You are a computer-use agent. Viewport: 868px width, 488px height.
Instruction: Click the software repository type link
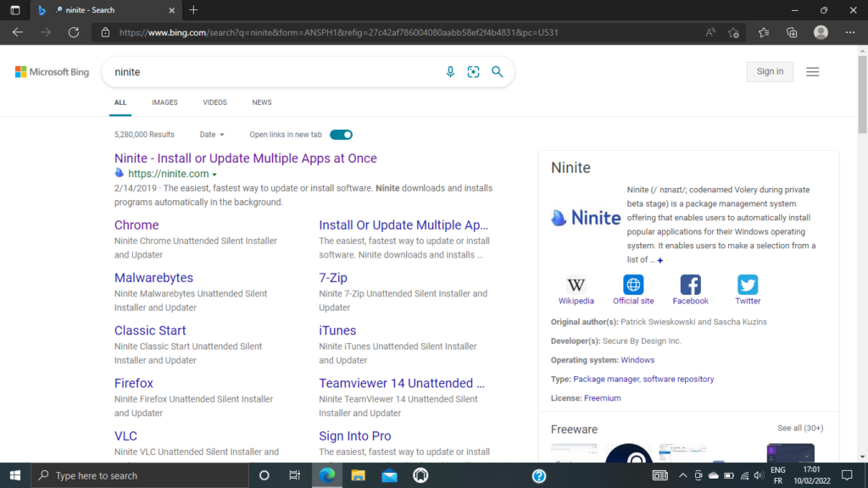pyautogui.click(x=678, y=379)
